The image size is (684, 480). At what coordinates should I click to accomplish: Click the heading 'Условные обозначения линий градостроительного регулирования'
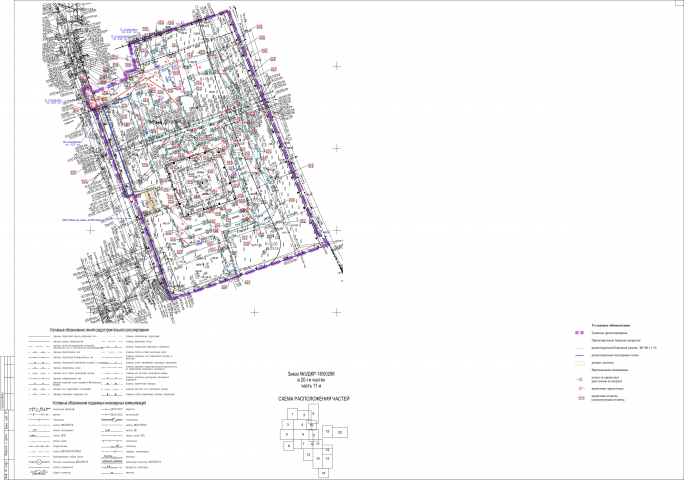tap(100, 329)
